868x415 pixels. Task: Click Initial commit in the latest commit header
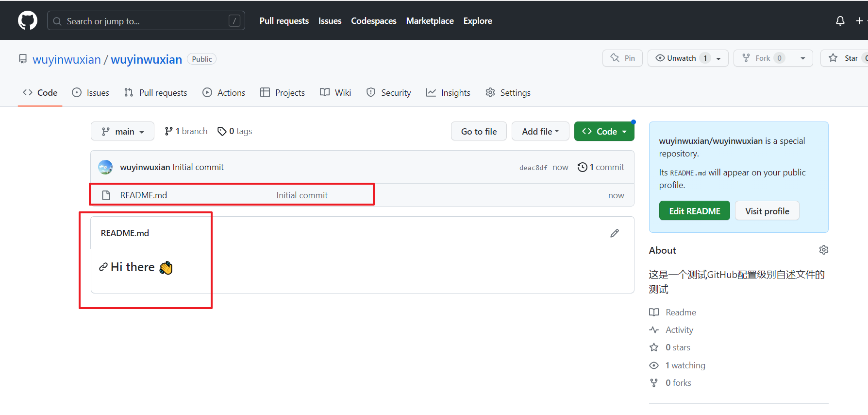pos(198,167)
